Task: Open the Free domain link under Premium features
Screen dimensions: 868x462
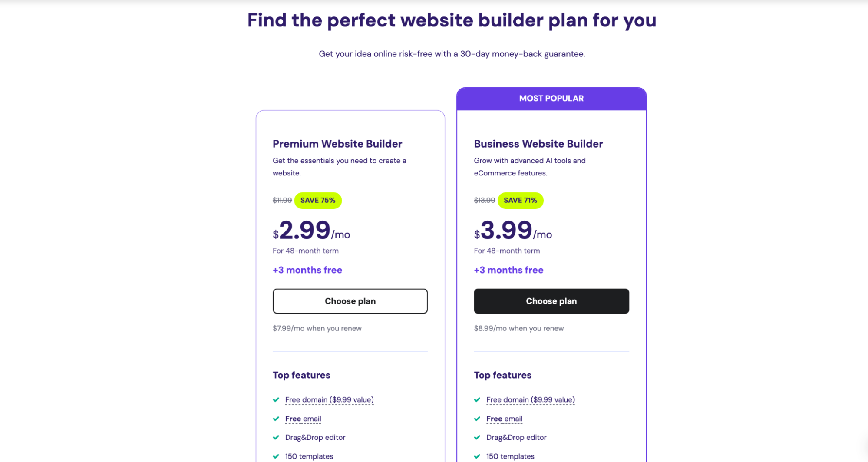Action: coord(329,399)
